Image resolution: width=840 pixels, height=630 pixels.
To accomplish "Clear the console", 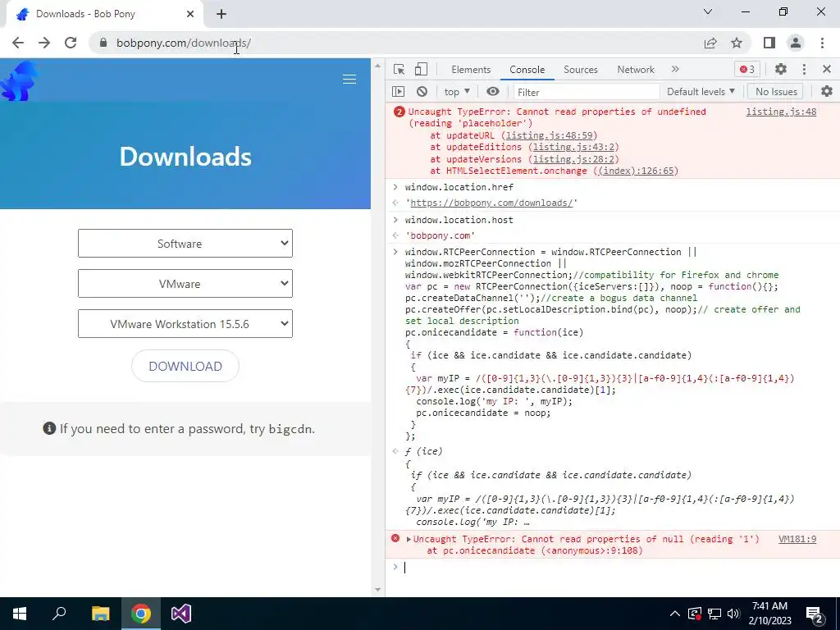I will pos(422,92).
